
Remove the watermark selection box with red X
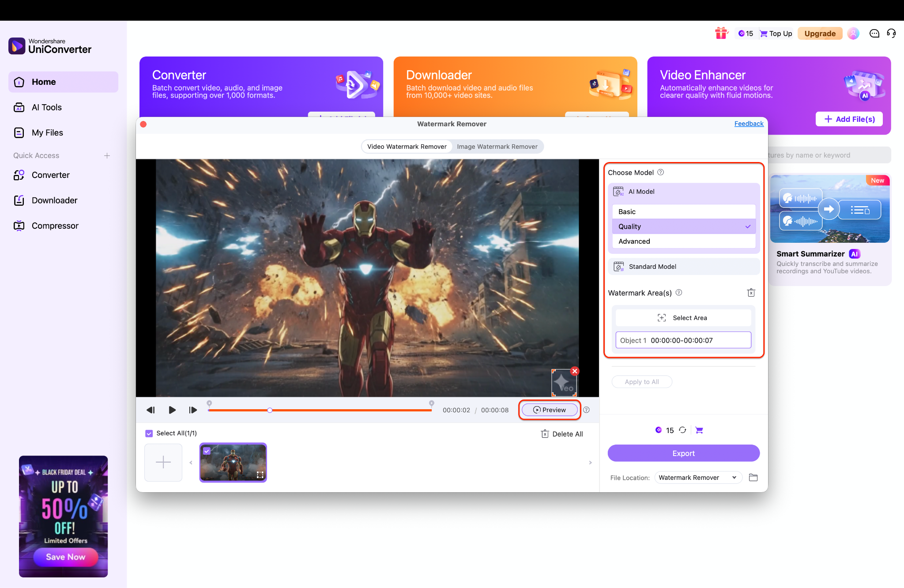point(575,371)
